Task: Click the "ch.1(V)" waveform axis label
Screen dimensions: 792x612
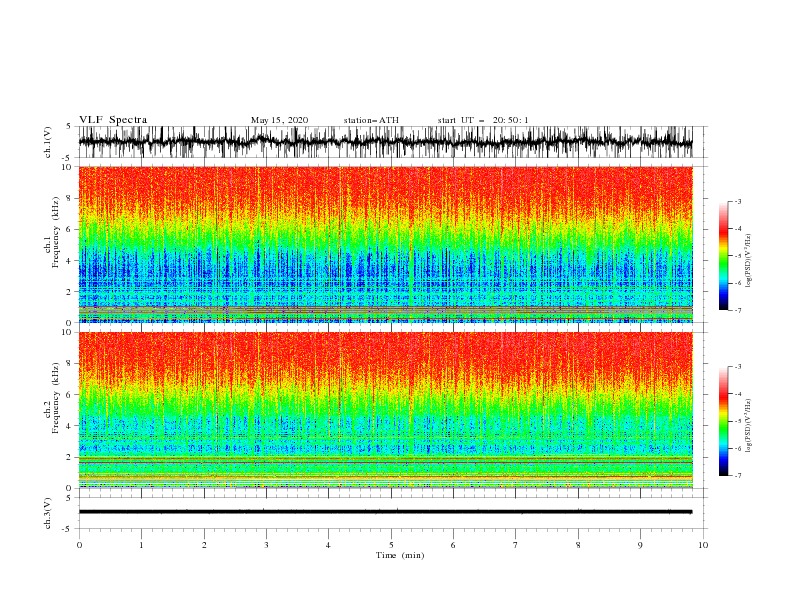Action: [x=48, y=142]
